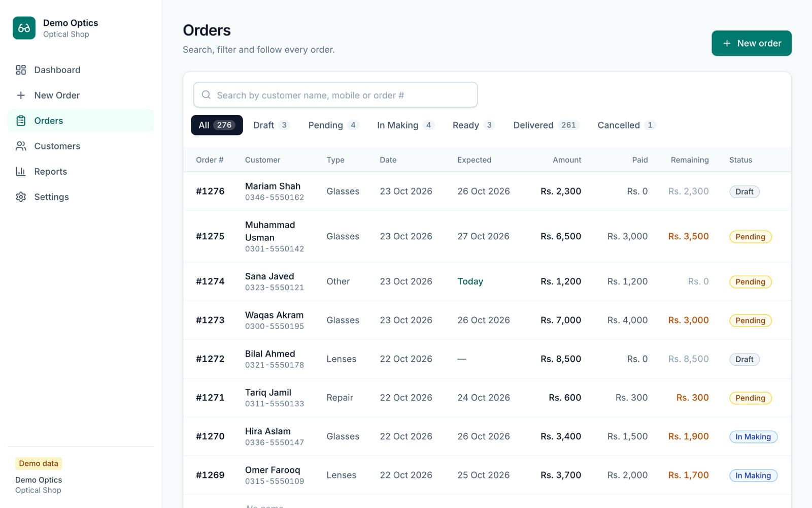Image resolution: width=812 pixels, height=508 pixels.
Task: Open order #1273
Action: coord(487,320)
